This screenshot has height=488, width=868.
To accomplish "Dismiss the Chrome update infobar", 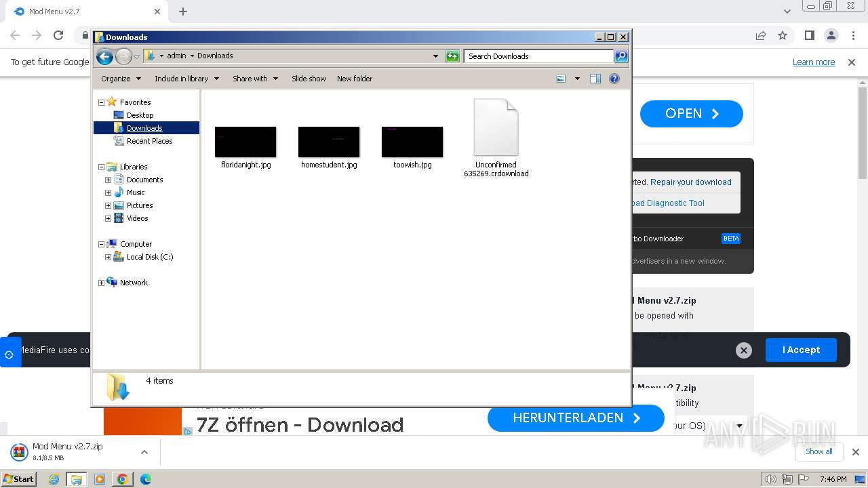I will pos(852,62).
